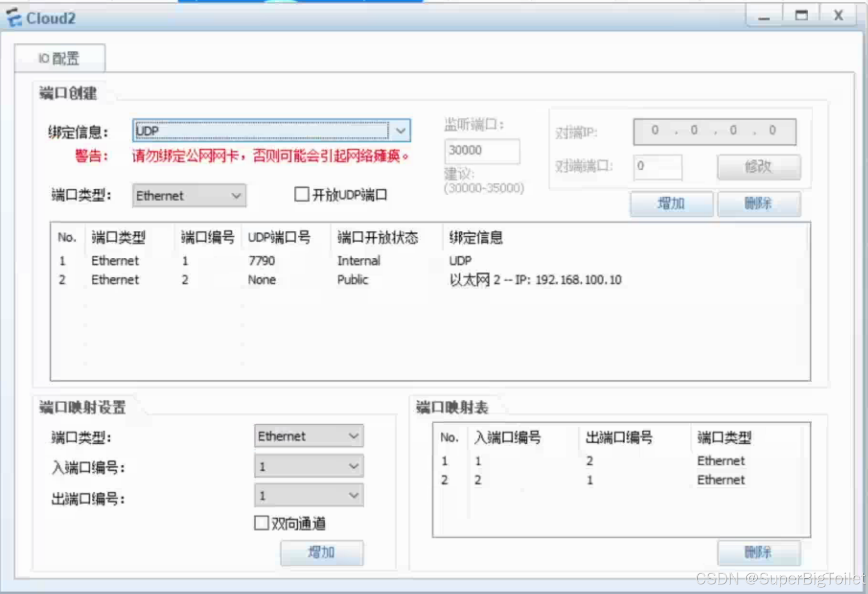Click the 对端IP address field

tap(715, 132)
